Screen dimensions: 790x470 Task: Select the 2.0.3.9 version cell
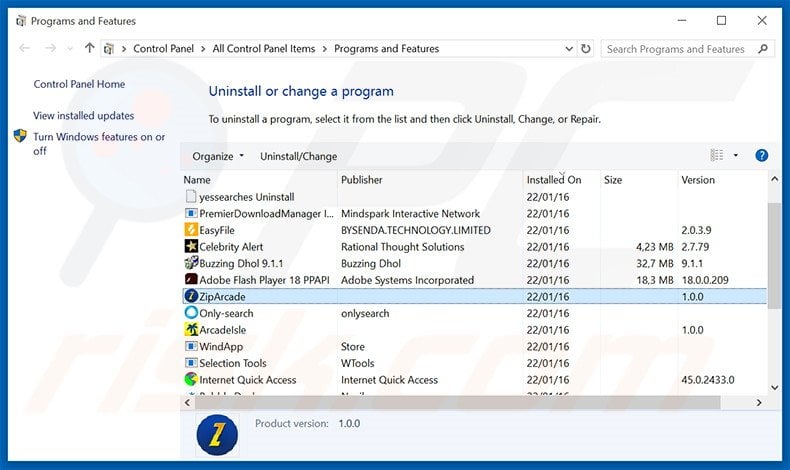[696, 230]
